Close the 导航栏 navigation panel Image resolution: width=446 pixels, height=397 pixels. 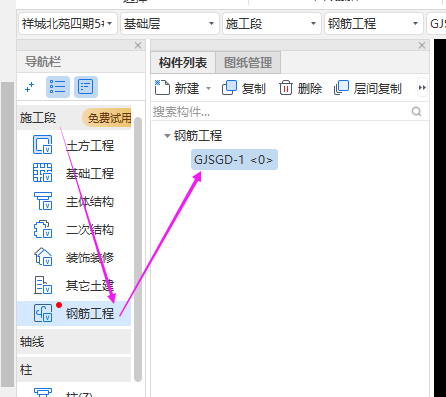(x=138, y=45)
